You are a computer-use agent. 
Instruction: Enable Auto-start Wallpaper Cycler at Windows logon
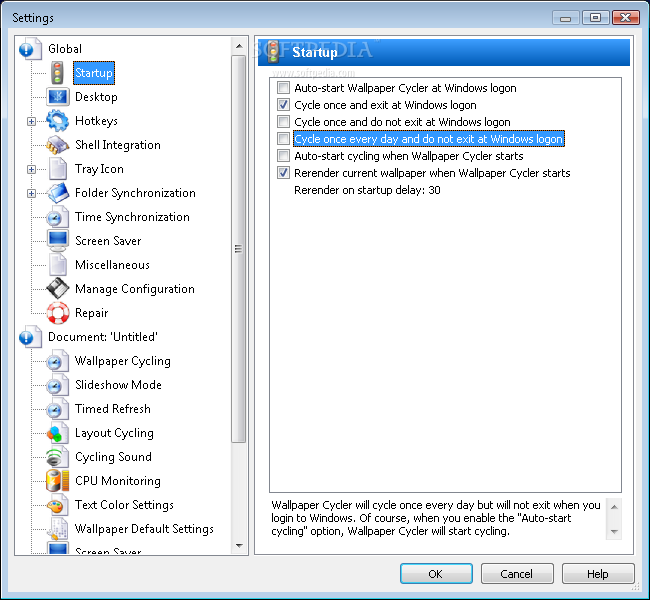[x=284, y=88]
